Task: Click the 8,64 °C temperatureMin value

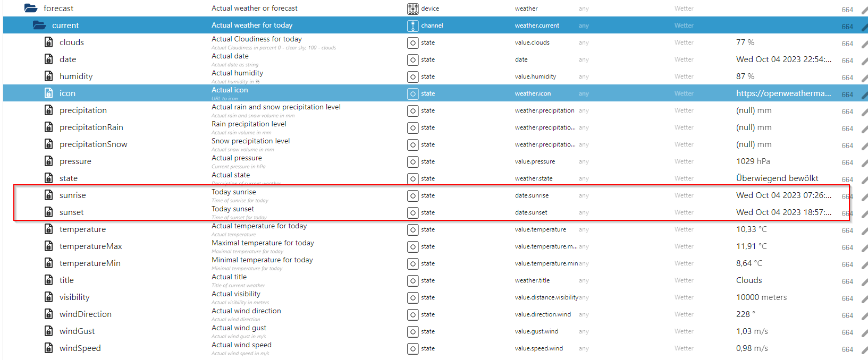Action: (x=749, y=263)
